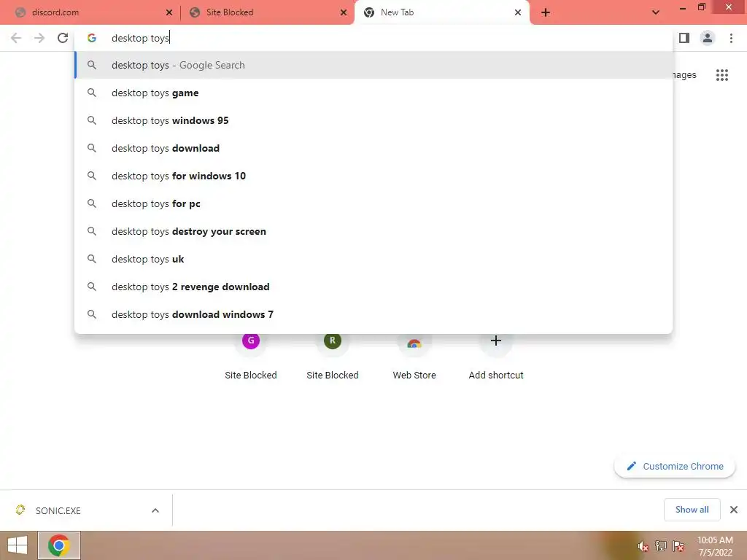Click the Add shortcut plus tile

(496, 357)
